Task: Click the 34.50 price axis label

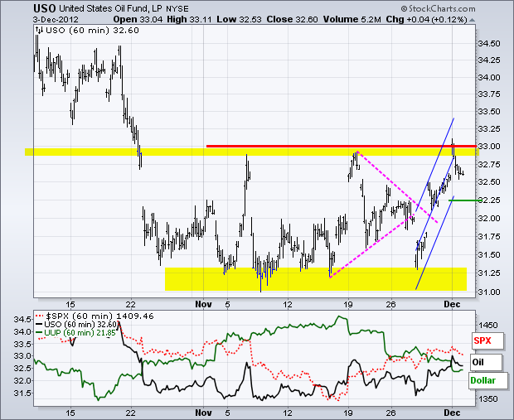Action: pos(489,44)
